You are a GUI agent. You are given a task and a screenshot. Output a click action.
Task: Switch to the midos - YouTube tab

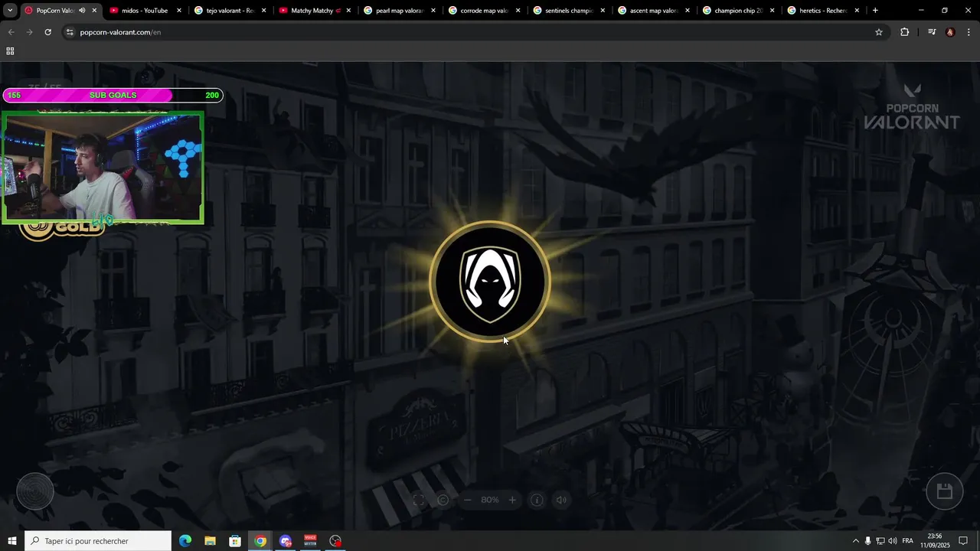click(144, 11)
